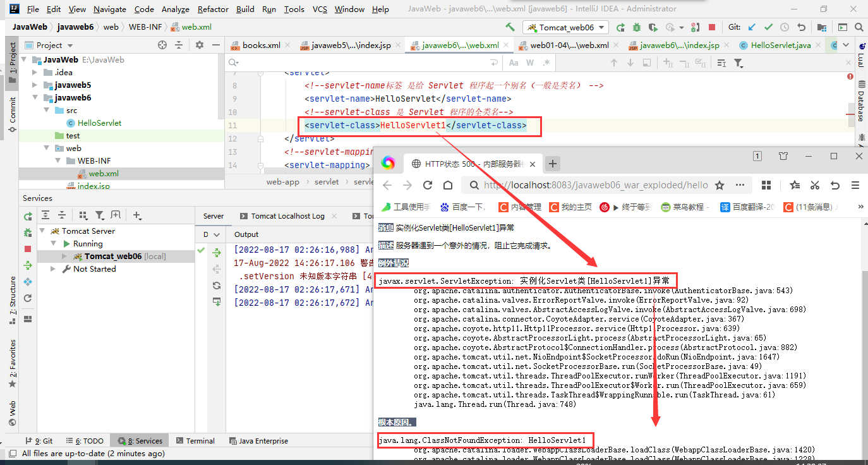Rerun Tomcat_web06 from top toolbar
This screenshot has width=868, height=465.
point(621,27)
